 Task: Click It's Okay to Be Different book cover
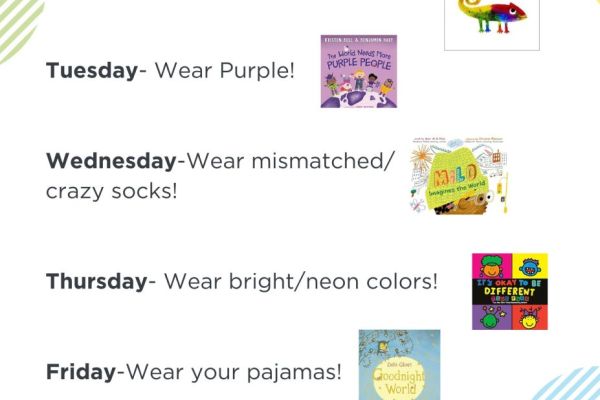[510, 291]
